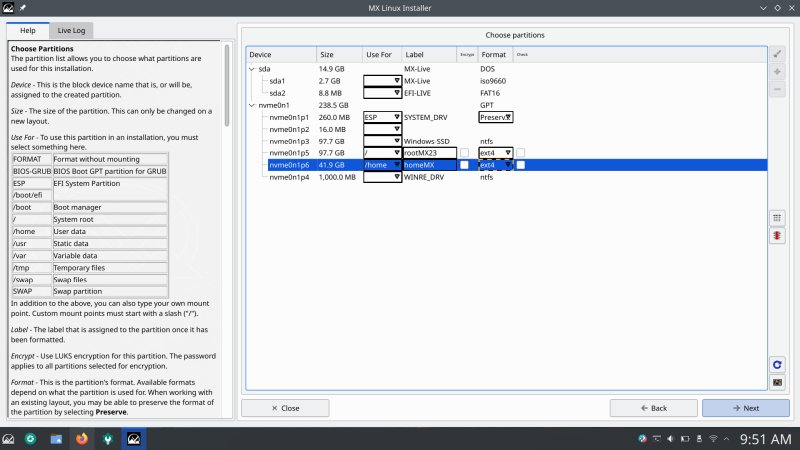Screen dimensions: 800x450
Task: Open Use For dropdown for nvme0n1p3
Action: (x=382, y=141)
